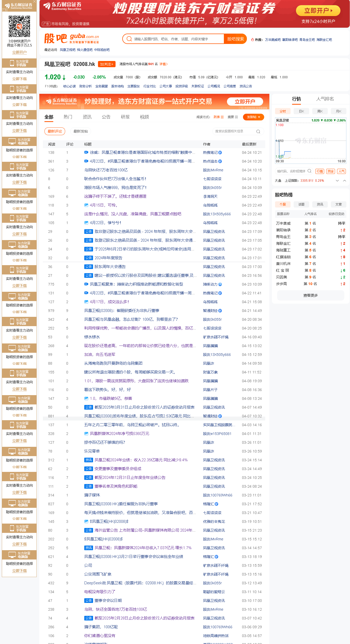Open author 李清洞天 profile
350x644 pixels.
point(210,196)
